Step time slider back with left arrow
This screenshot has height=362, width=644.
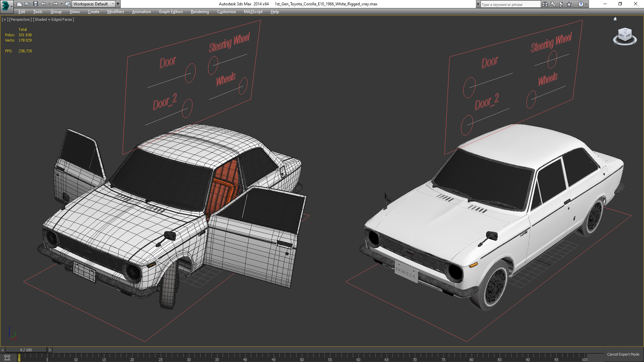[3, 350]
